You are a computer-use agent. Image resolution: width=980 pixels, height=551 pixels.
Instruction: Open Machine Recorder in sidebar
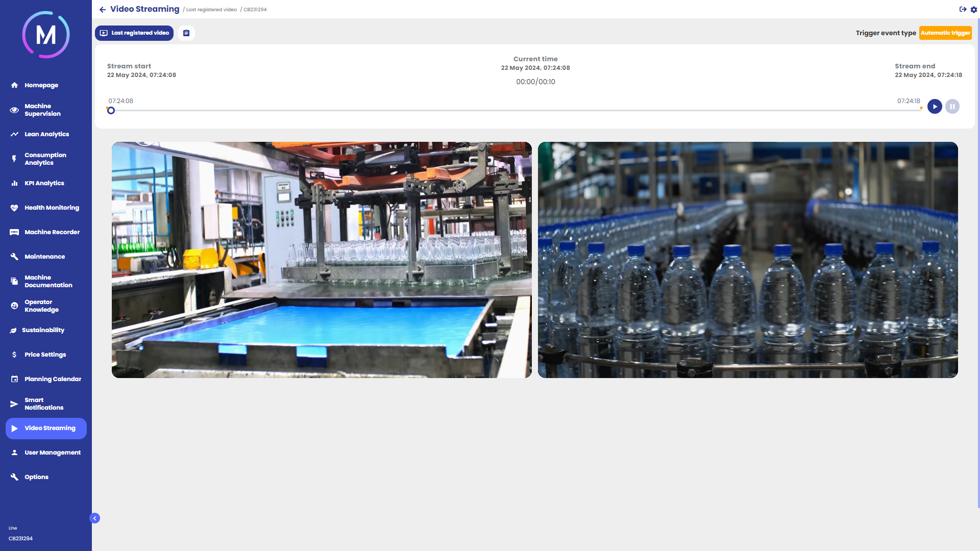[x=52, y=232]
